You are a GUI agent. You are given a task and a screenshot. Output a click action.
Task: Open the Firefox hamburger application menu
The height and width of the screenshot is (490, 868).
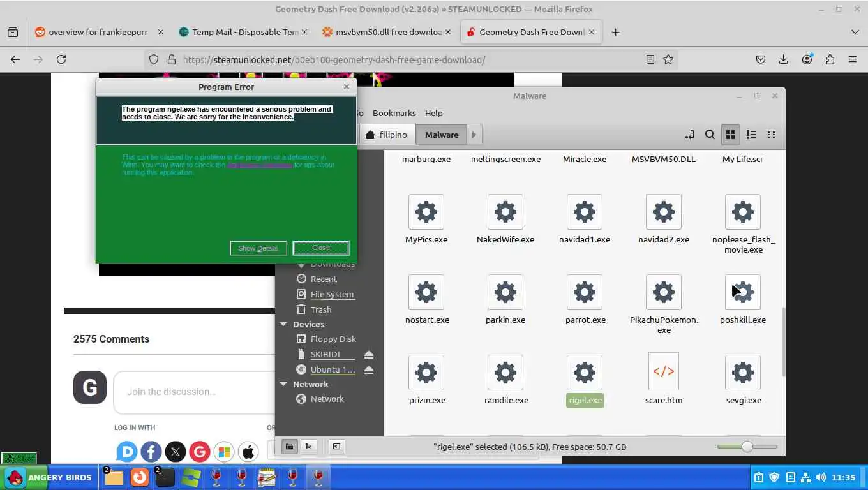(x=853, y=59)
